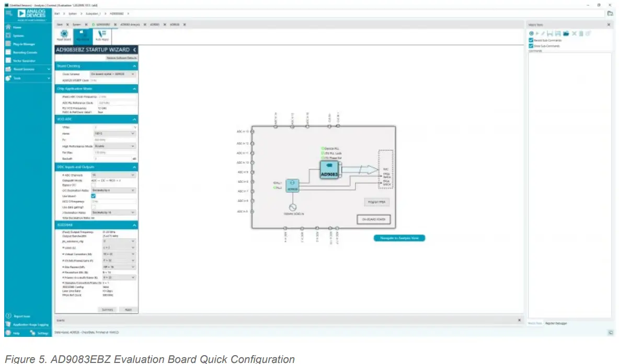Open the Systems sidebar icon
This screenshot has height=364, width=619.
[8, 36]
